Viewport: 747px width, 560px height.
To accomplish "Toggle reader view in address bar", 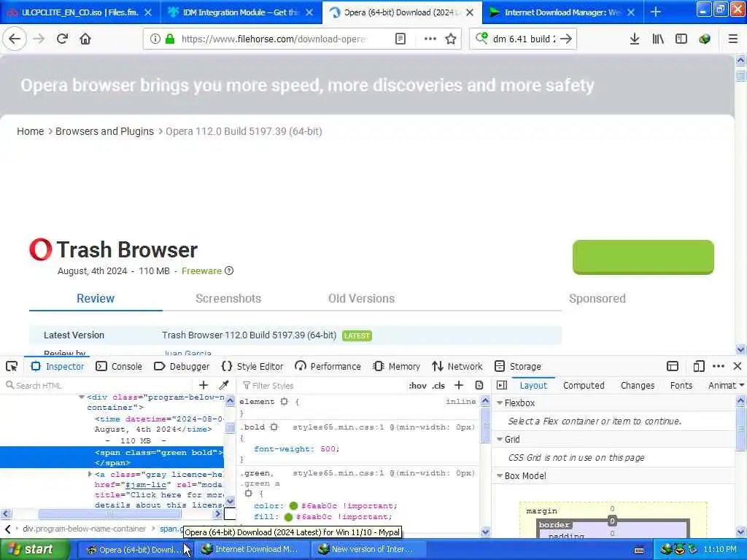I will point(400,39).
